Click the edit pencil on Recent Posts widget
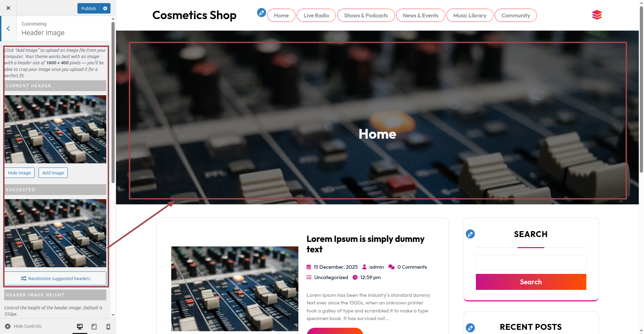Image resolution: width=644 pixels, height=334 pixels. (470, 328)
